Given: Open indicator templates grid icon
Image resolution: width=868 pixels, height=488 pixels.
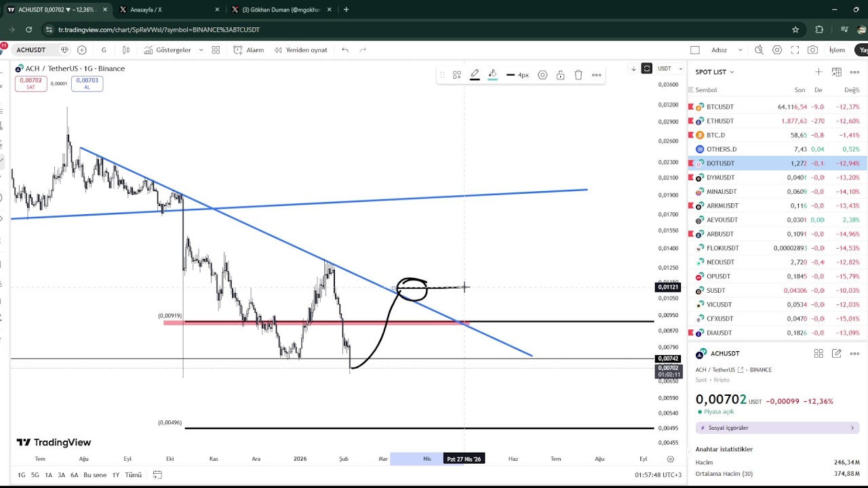Looking at the screenshot, I should pyautogui.click(x=216, y=50).
